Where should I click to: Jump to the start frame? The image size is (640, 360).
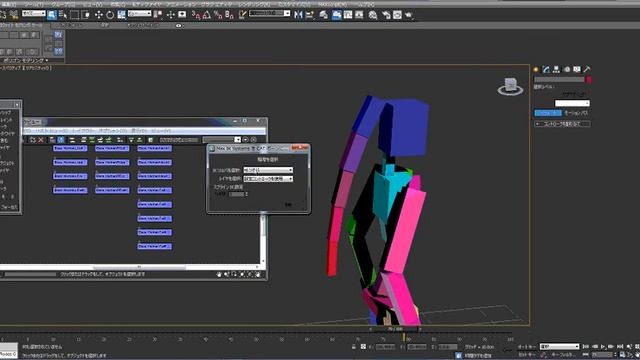coord(586,347)
